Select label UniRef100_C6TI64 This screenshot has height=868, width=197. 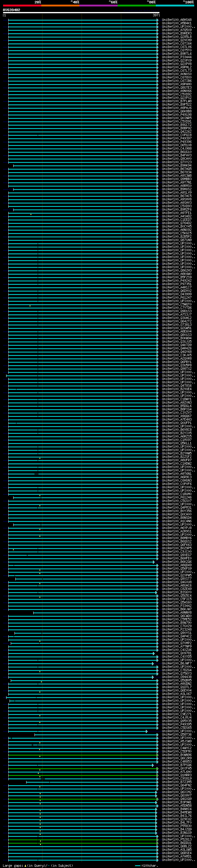[177, 43]
